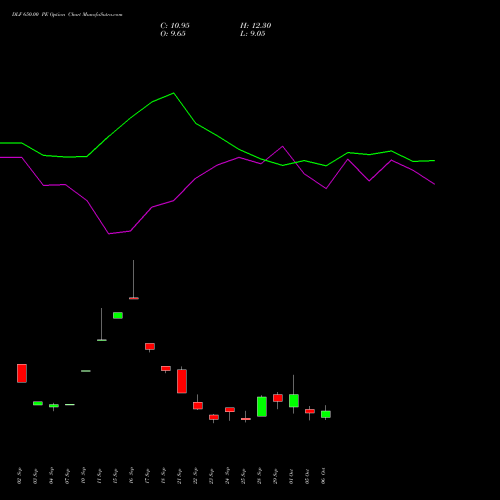Select the 06 Oct date label
500x500 pixels.
pos(323,476)
